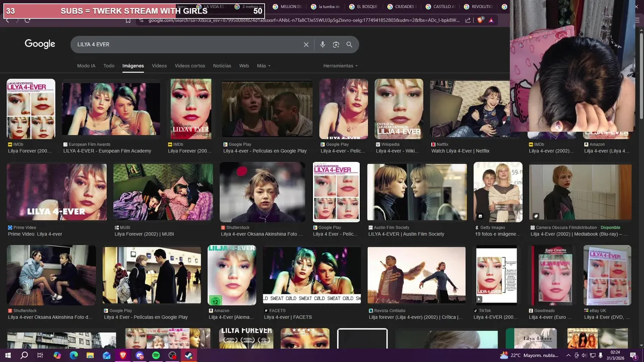Open the Web results tab
The height and width of the screenshot is (362, 644).
pyautogui.click(x=244, y=66)
